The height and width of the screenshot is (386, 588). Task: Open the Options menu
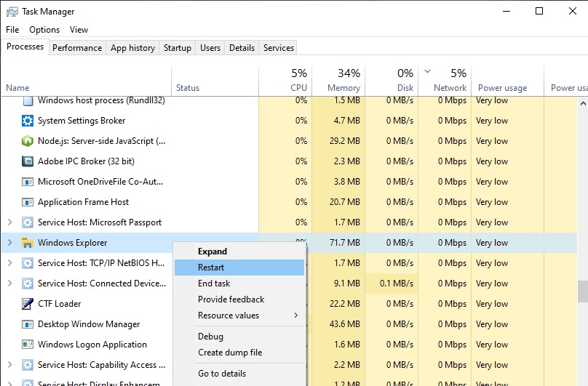pos(44,30)
